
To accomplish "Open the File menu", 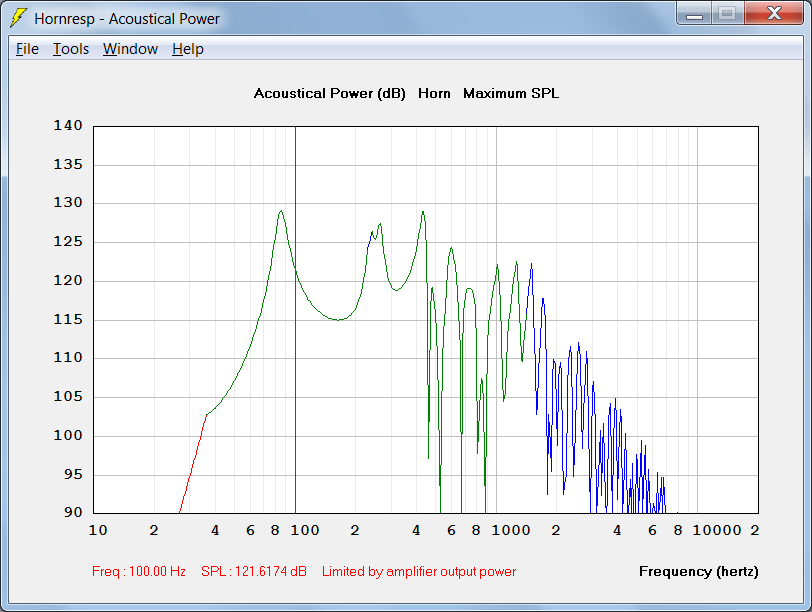I will [x=27, y=49].
